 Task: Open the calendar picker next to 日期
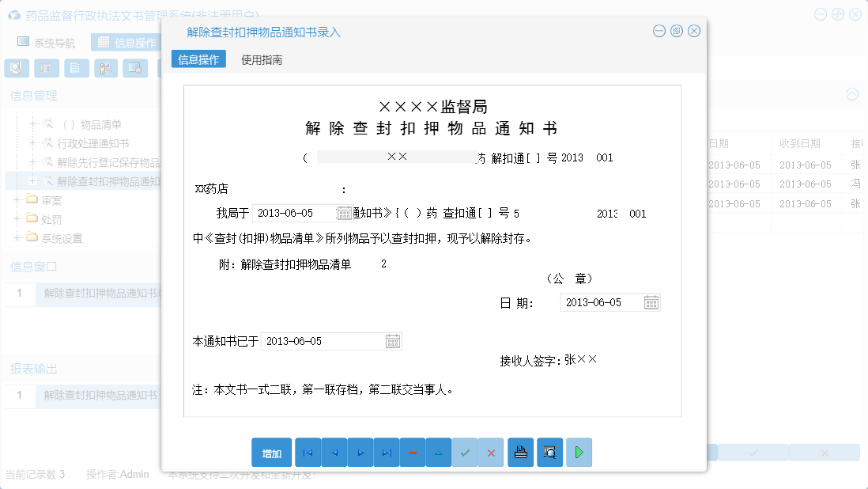(651, 302)
